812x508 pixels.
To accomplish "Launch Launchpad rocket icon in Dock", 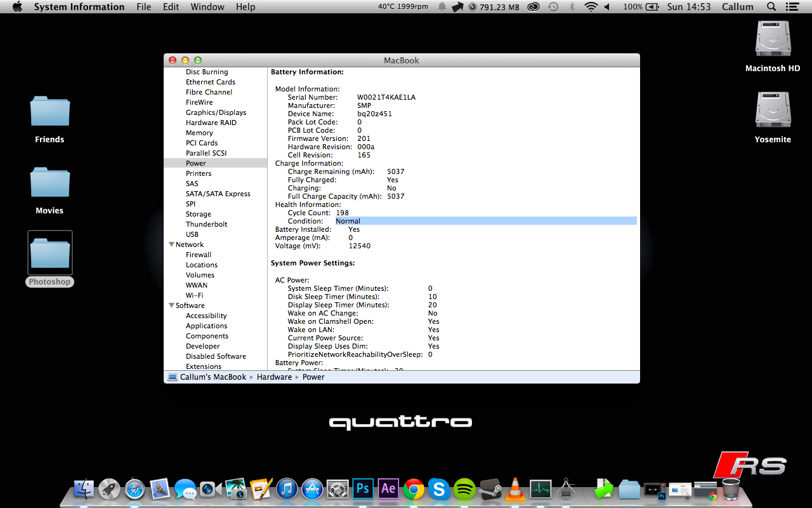I will pyautogui.click(x=109, y=489).
